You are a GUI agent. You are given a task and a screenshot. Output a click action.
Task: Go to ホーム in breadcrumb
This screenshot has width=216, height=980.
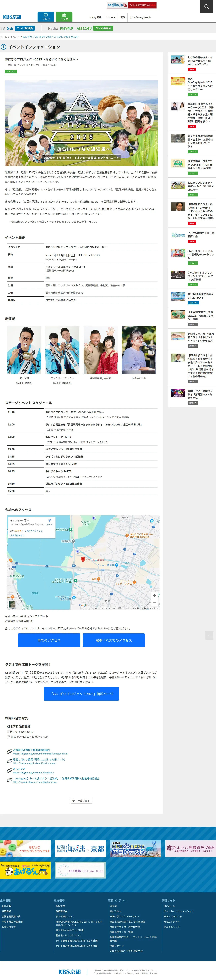(x=3, y=37)
